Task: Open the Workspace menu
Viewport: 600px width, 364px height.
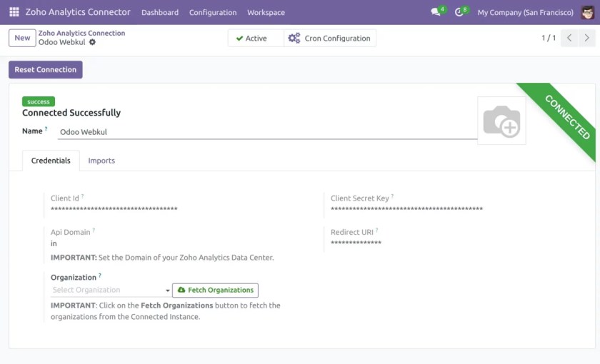Action: 266,12
